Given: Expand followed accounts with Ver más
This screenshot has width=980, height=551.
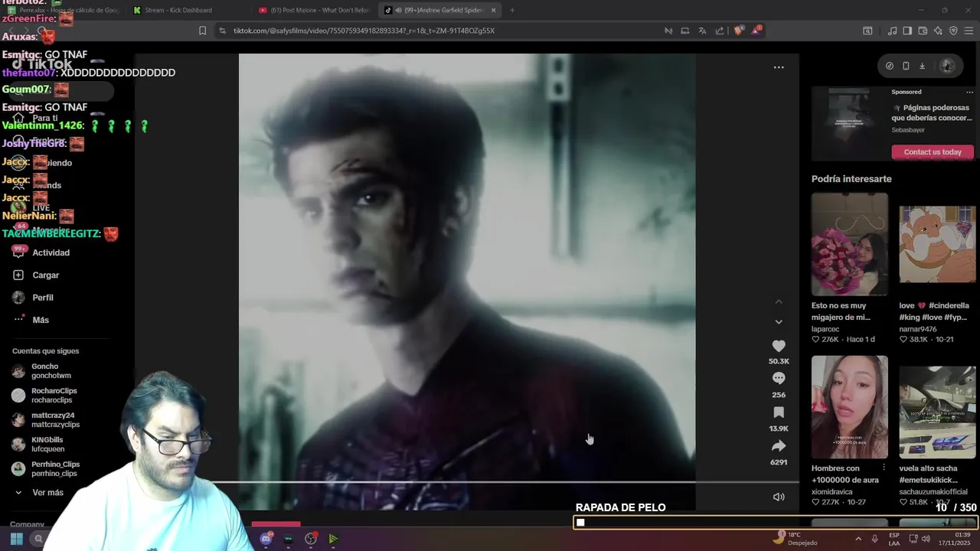Looking at the screenshot, I should point(47,492).
